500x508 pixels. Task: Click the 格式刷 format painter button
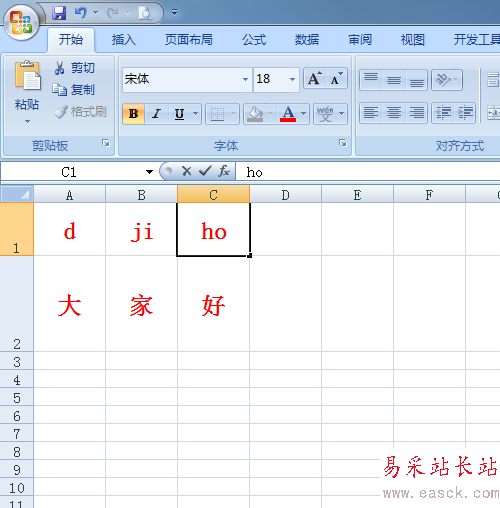80,112
